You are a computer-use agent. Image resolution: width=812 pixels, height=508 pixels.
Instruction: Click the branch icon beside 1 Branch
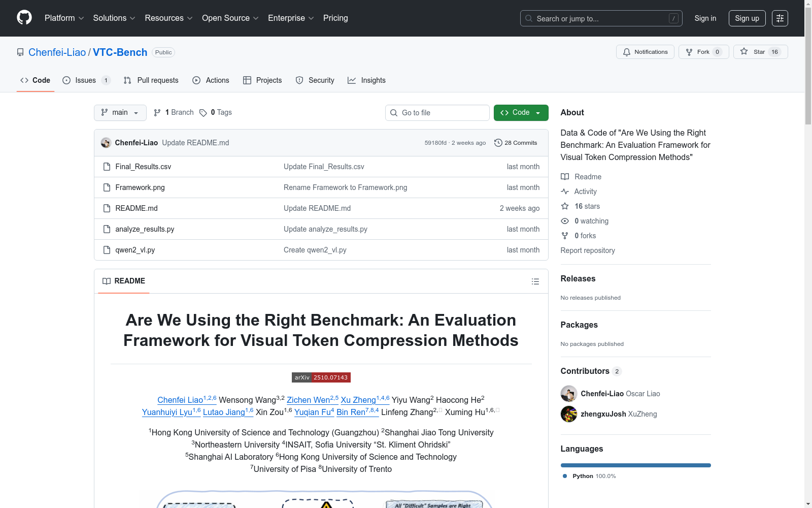point(157,113)
